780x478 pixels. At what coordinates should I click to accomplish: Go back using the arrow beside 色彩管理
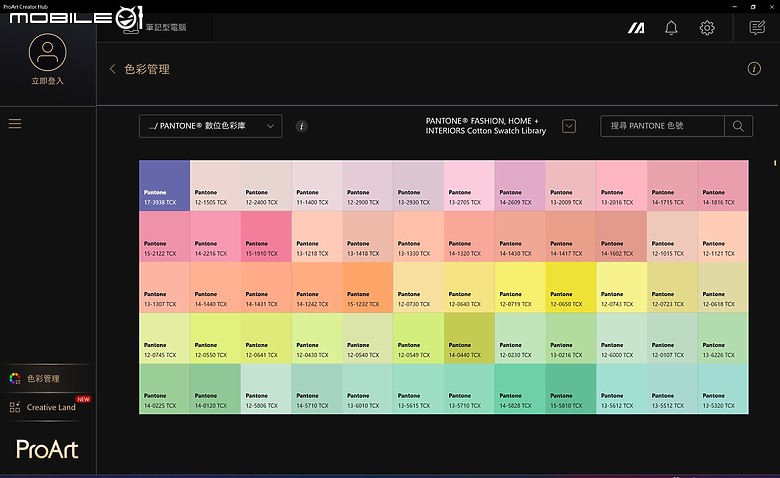click(112, 69)
